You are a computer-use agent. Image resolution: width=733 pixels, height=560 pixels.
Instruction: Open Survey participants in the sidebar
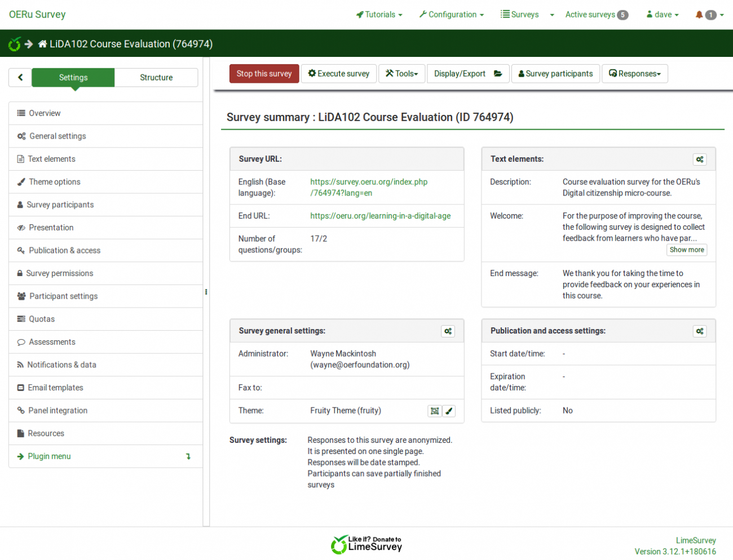click(x=105, y=205)
